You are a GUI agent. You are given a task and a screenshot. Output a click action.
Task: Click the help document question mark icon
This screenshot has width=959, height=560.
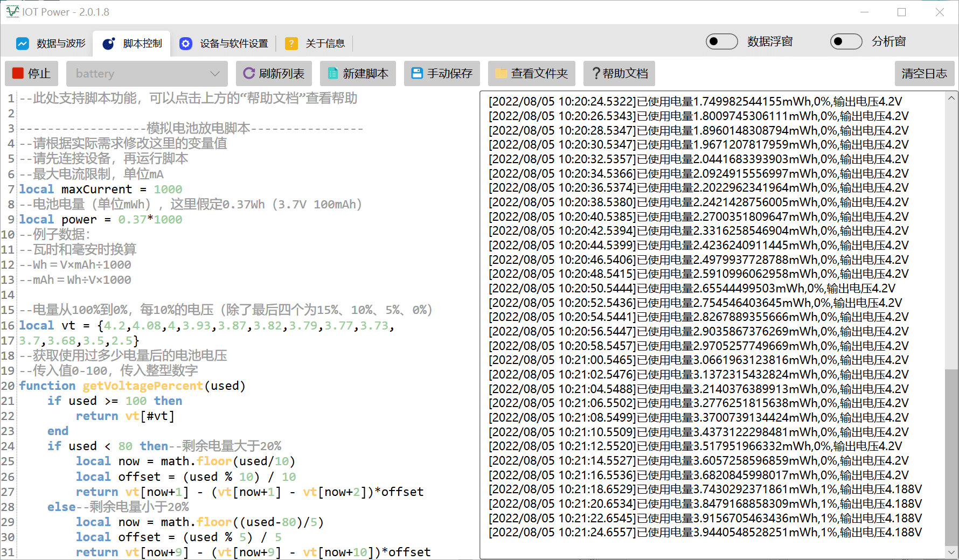tap(596, 73)
